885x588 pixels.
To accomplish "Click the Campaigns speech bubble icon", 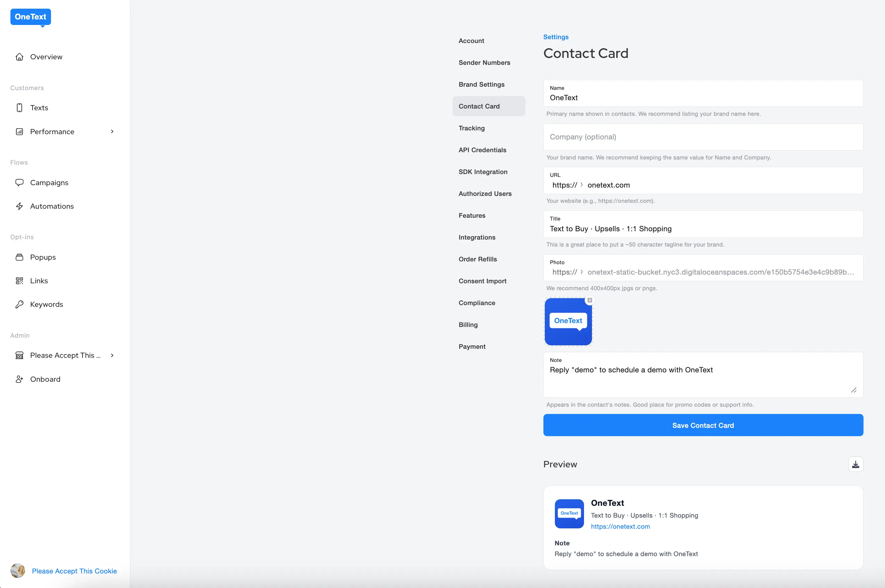I will (19, 183).
